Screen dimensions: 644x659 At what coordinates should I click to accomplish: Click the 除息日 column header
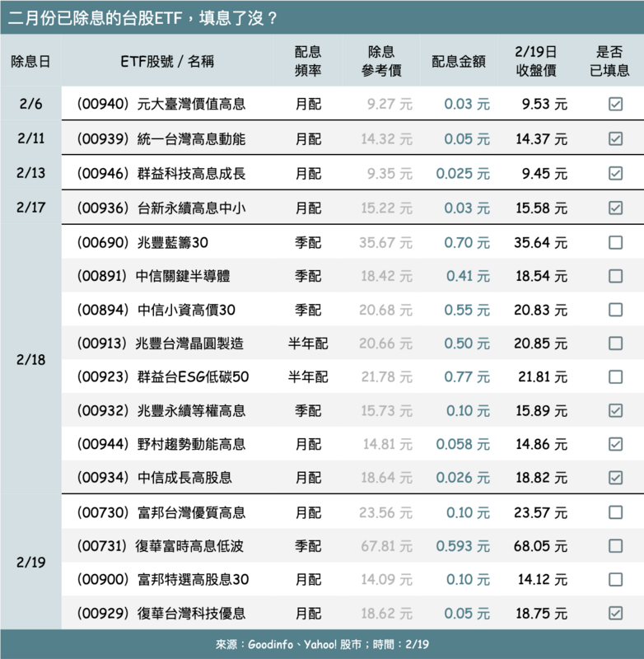(30, 61)
